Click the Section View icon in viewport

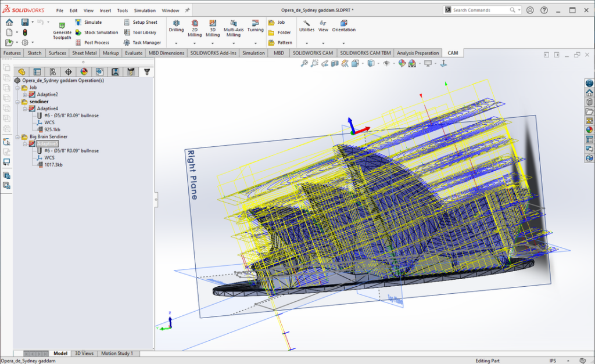coord(335,63)
